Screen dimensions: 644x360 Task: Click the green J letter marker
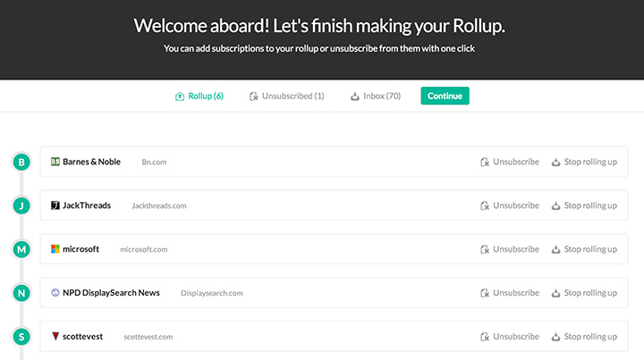tap(22, 205)
